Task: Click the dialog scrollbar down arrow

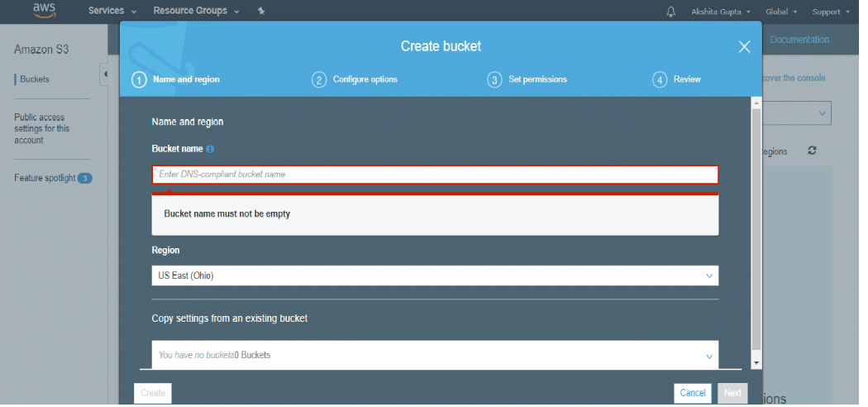Action: point(756,363)
